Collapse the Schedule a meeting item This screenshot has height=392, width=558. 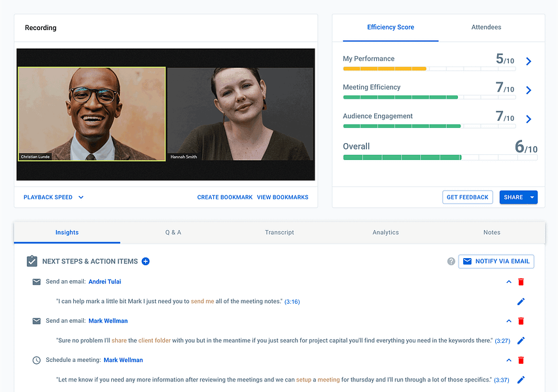click(x=509, y=360)
